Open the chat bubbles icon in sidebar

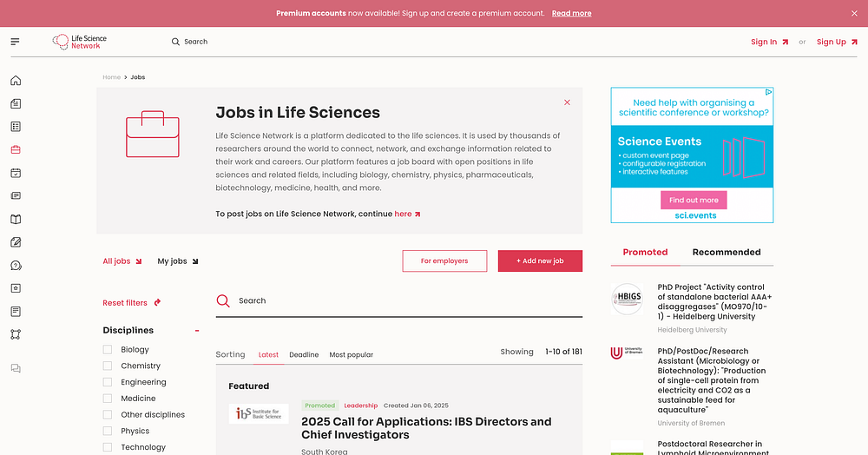tap(16, 369)
